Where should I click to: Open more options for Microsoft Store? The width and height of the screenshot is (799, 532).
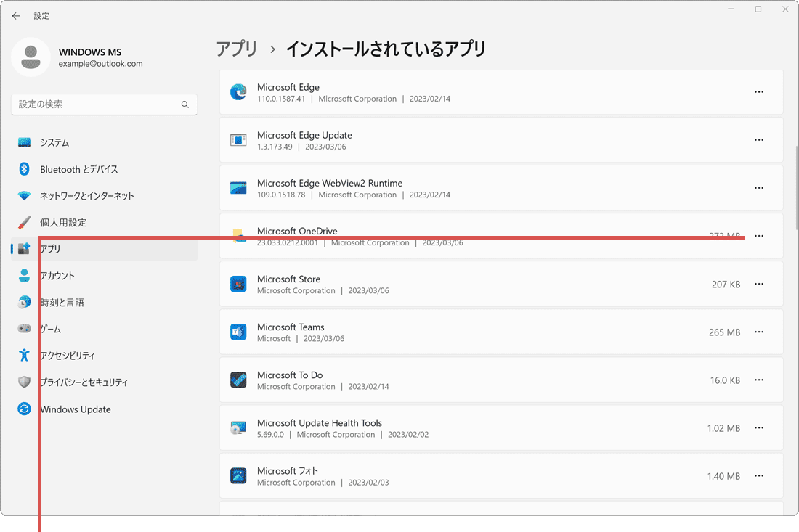pyautogui.click(x=759, y=284)
